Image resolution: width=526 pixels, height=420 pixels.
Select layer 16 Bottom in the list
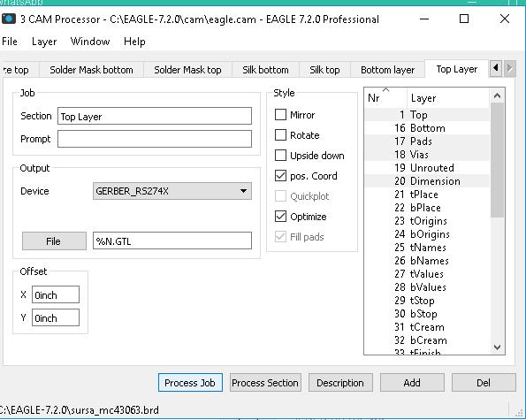tap(427, 128)
